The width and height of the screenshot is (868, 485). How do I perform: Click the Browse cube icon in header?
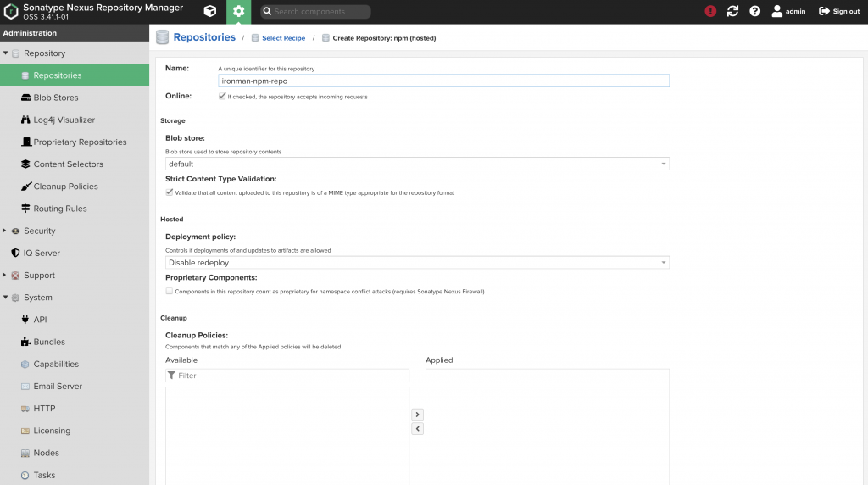pyautogui.click(x=209, y=12)
